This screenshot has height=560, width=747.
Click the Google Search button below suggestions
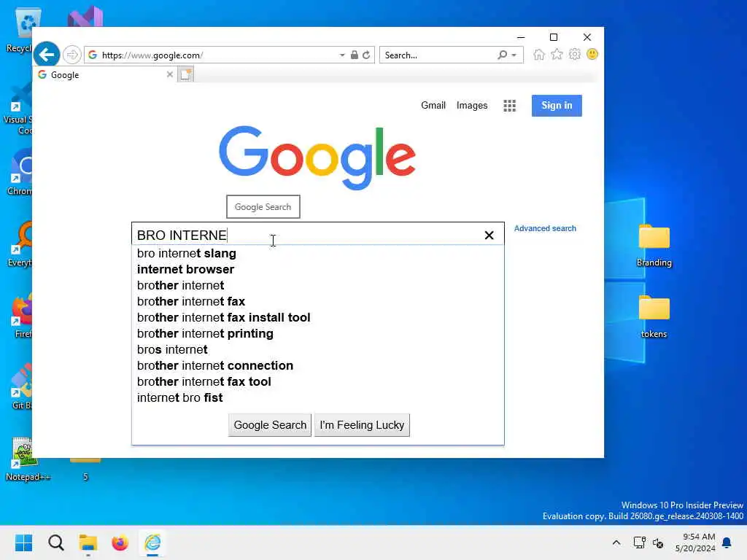coord(270,425)
